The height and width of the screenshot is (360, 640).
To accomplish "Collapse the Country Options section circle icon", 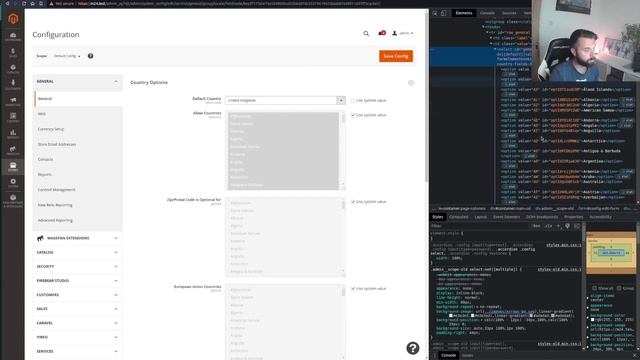I will click(x=411, y=82).
